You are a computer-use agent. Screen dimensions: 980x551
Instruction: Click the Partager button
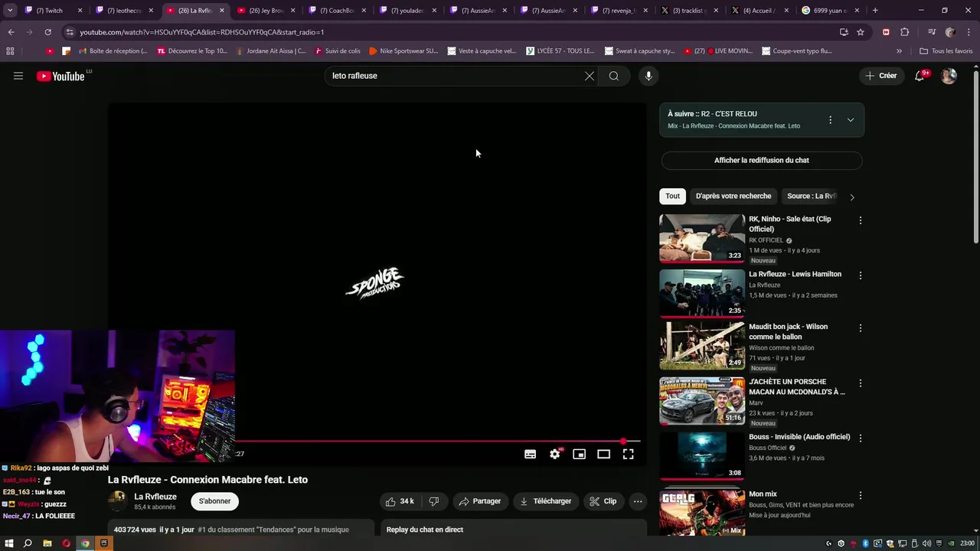point(479,501)
